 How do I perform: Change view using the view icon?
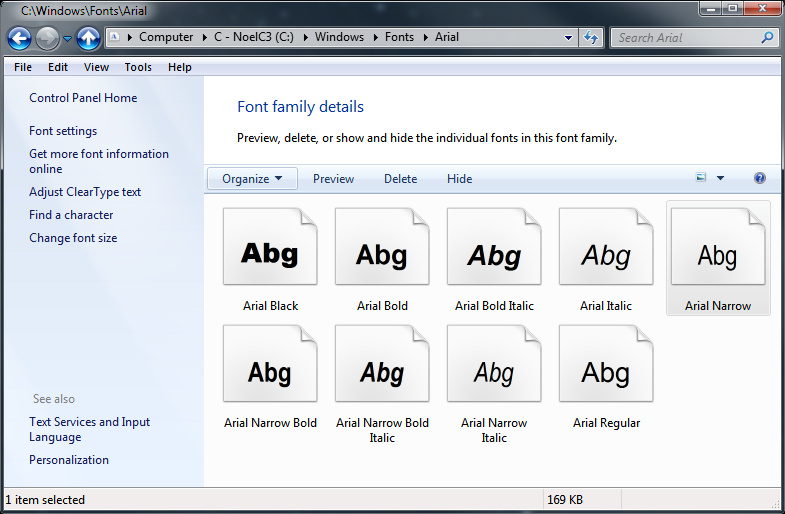[x=701, y=178]
